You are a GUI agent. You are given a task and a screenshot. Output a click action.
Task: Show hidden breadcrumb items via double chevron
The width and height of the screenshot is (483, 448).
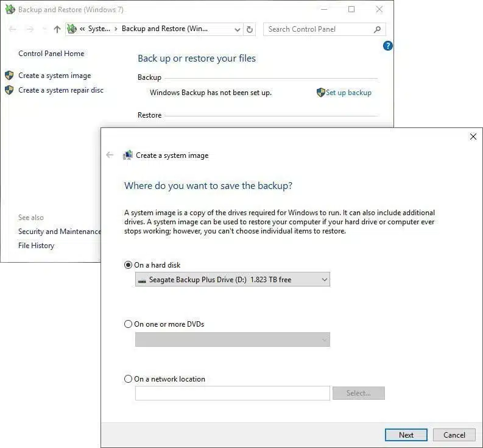[x=82, y=29]
